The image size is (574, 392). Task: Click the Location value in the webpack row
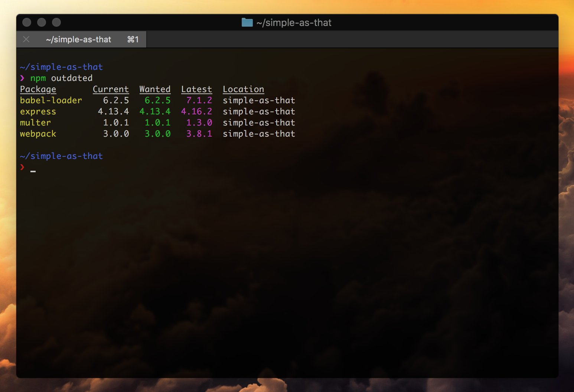[259, 134]
